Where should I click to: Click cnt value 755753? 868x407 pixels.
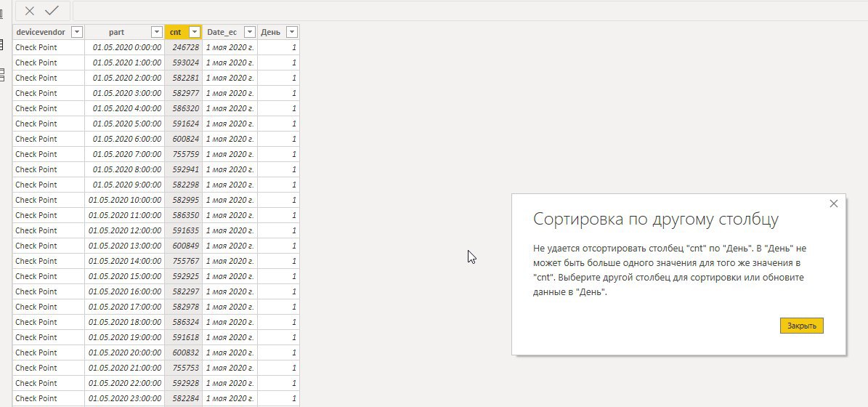[x=183, y=367]
